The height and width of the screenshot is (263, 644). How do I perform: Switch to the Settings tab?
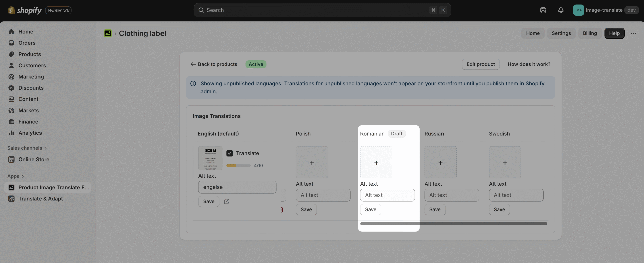(561, 33)
